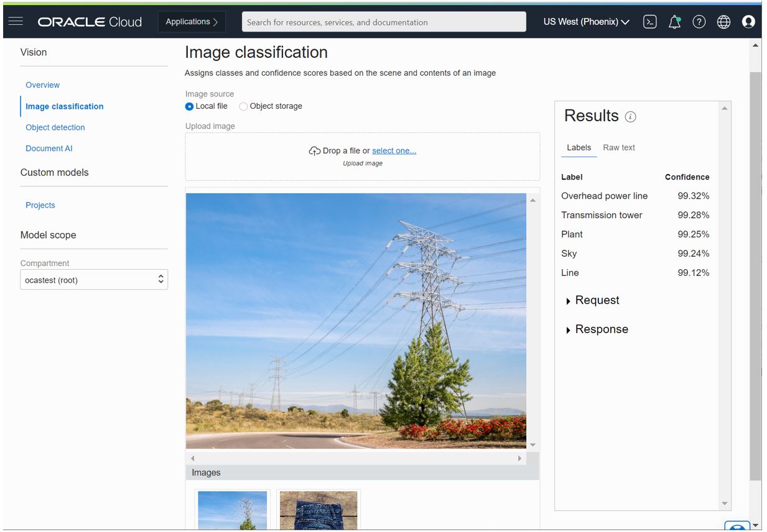Image resolution: width=767 pixels, height=532 pixels.
Task: Open Image classification in sidebar
Action: point(65,106)
